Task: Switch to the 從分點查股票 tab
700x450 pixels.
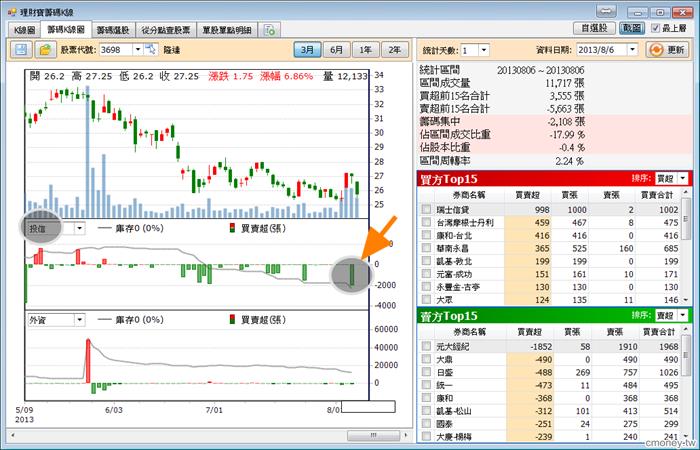Action: click(x=166, y=30)
